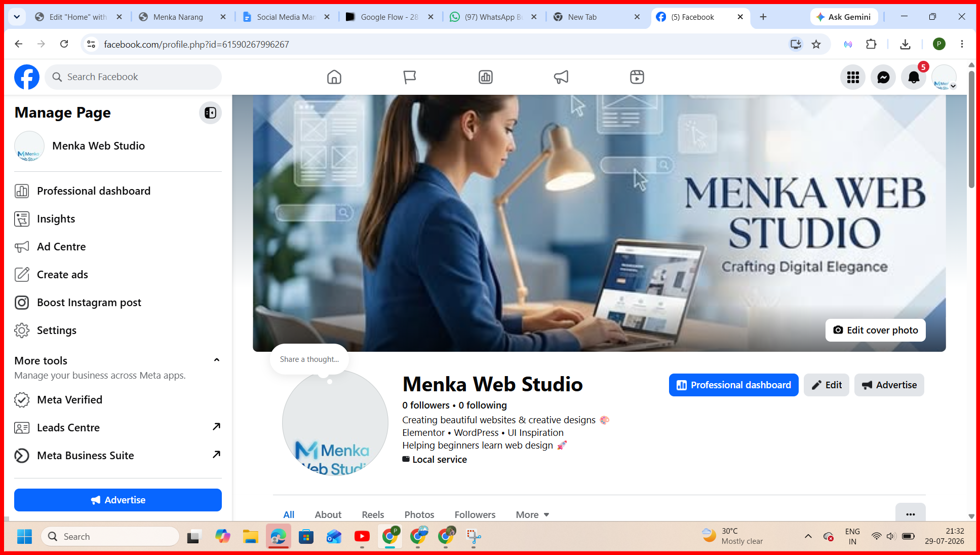The height and width of the screenshot is (555, 980).
Task: Open page options three-dot button
Action: pyautogui.click(x=911, y=513)
